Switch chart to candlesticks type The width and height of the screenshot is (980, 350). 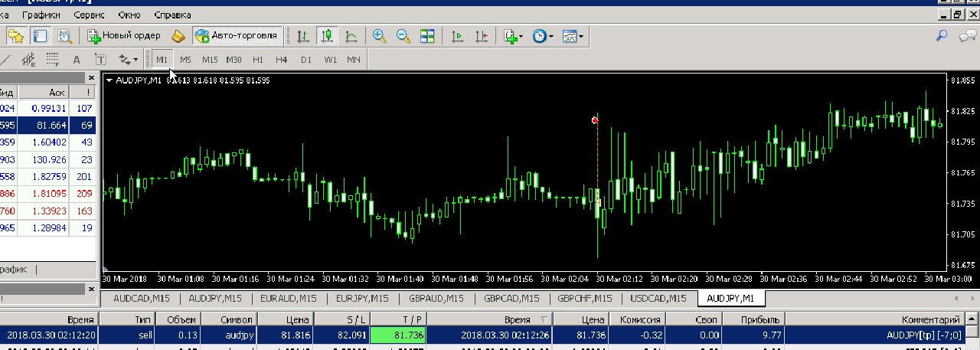pos(328,35)
